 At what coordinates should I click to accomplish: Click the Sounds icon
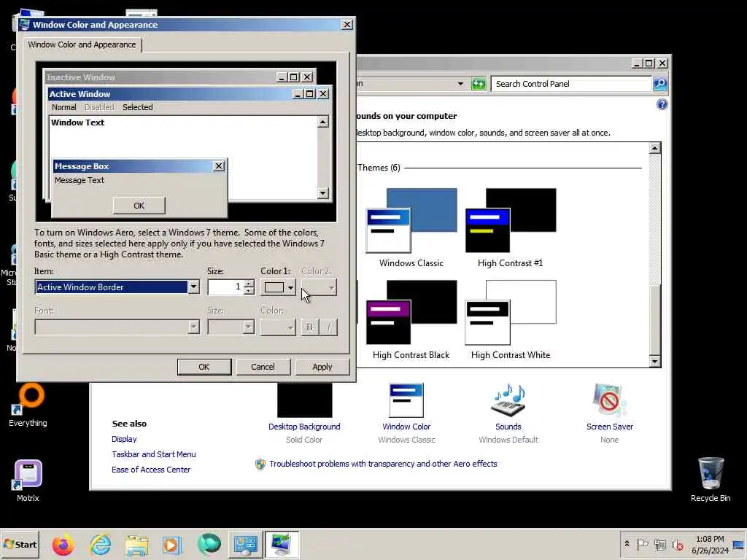(508, 400)
